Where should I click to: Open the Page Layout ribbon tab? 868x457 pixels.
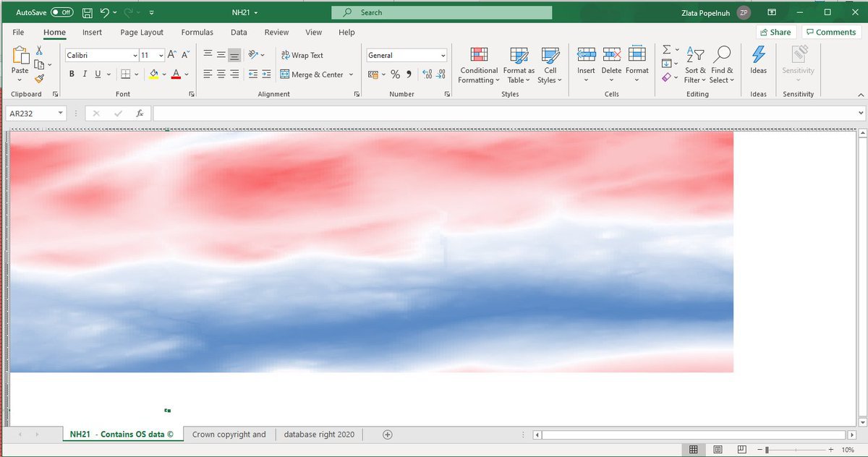(x=142, y=33)
